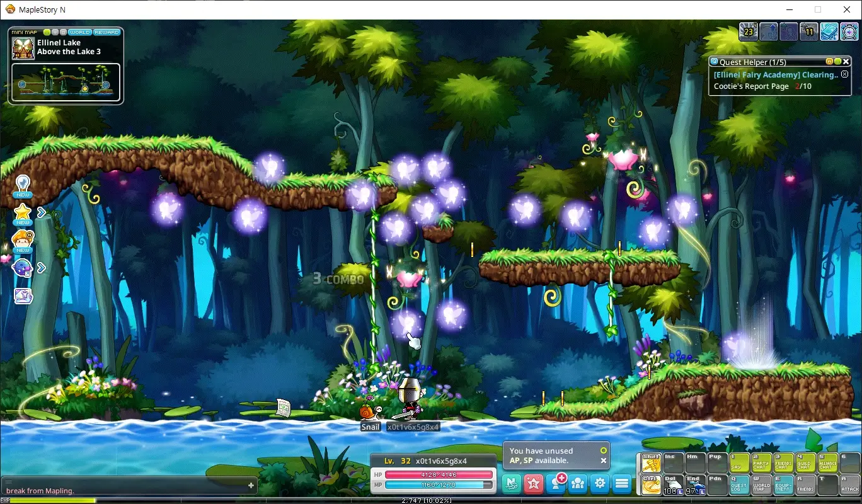Use the Del potion quickslot showing 100

tap(674, 484)
